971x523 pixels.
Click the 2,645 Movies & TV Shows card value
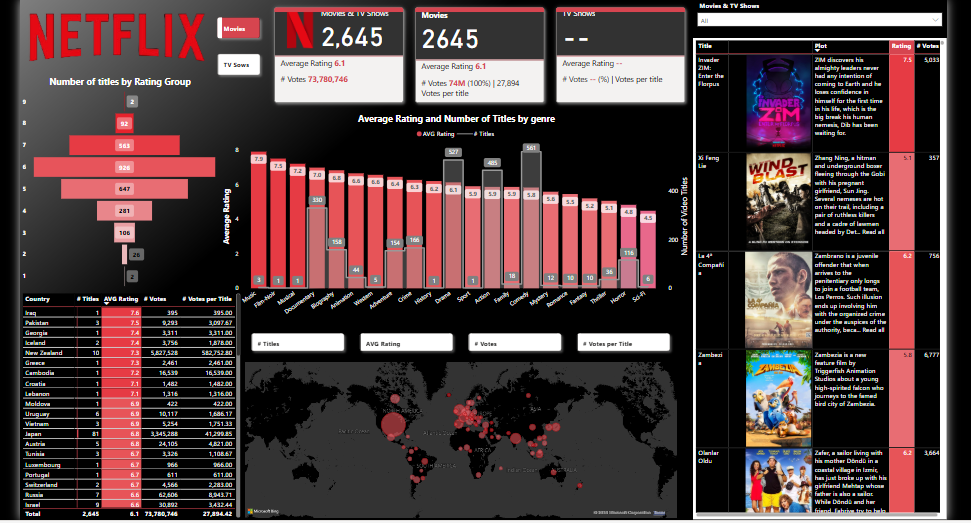click(352, 38)
